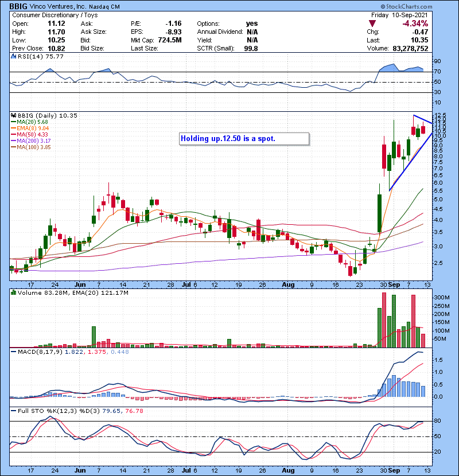Click the 90 label on the RSI axis
The image size is (459, 476).
(437, 61)
